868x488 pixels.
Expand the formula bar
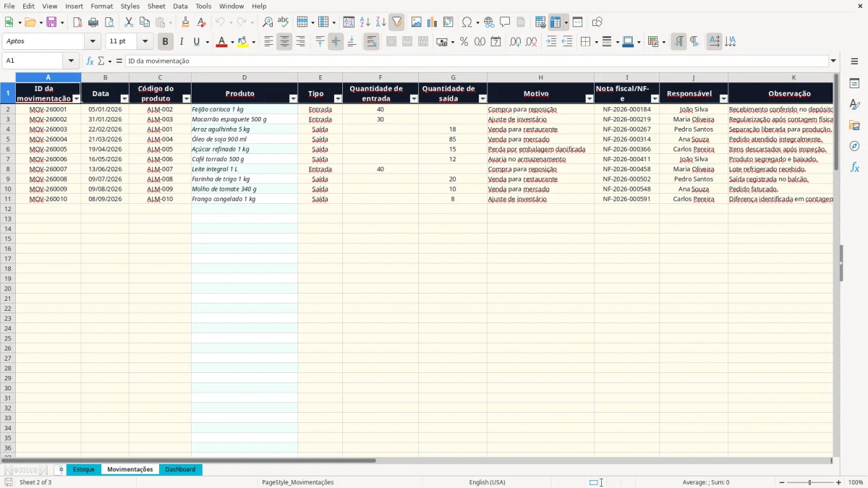(833, 61)
